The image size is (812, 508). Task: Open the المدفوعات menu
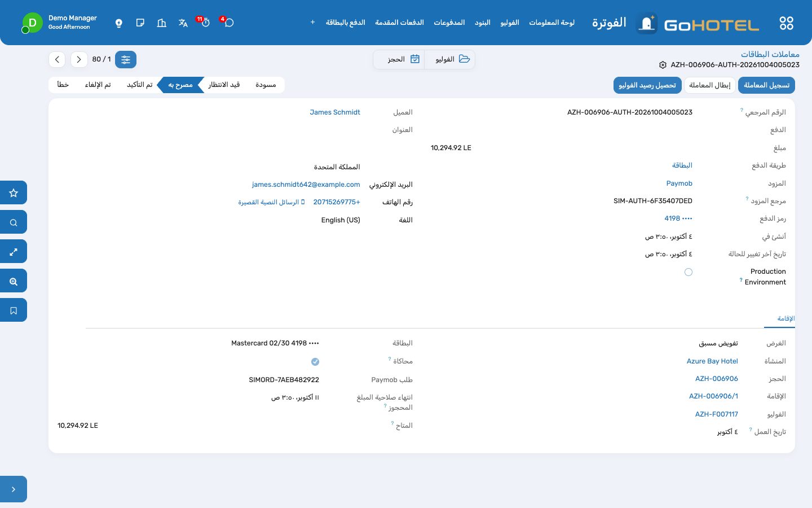[x=449, y=23]
